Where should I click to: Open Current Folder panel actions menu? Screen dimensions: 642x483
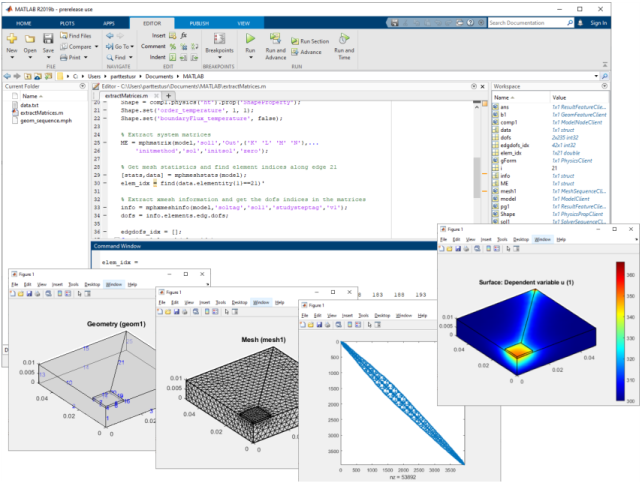pos(83,86)
